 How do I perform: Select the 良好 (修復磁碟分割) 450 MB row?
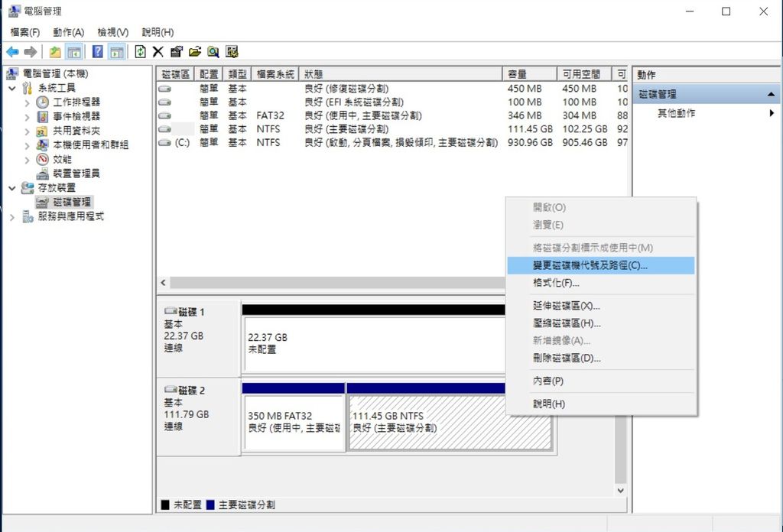[x=392, y=89]
